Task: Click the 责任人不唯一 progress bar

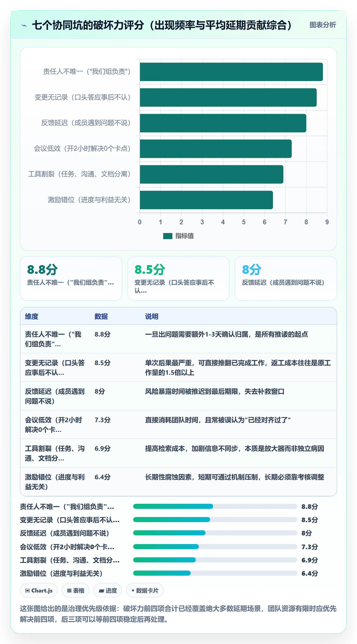Action: (x=215, y=506)
